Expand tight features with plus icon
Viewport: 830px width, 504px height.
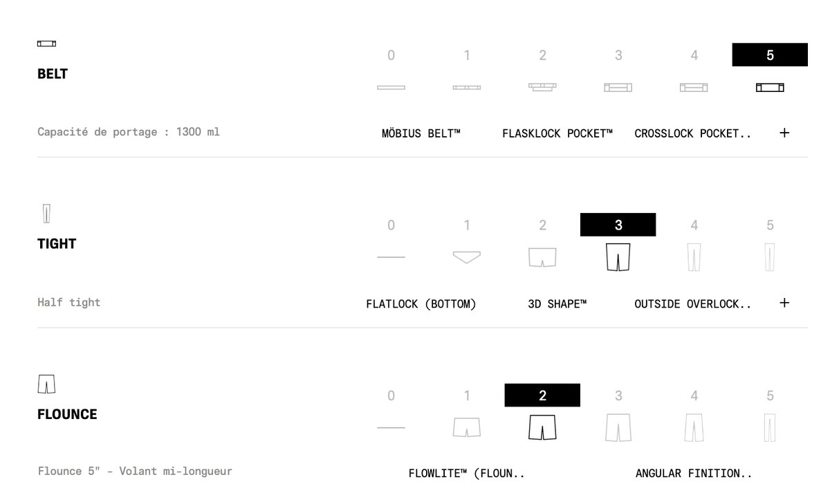click(x=784, y=303)
